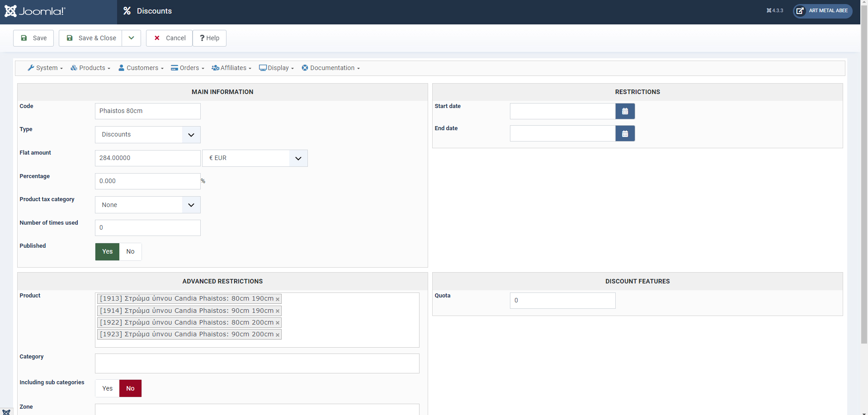The width and height of the screenshot is (868, 415).
Task: Click the Joomla version 4.3.3 indicator
Action: [x=775, y=11]
